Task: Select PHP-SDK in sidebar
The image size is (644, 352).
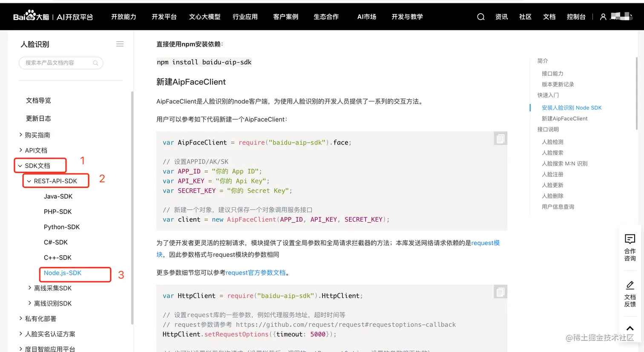Action: pyautogui.click(x=58, y=212)
